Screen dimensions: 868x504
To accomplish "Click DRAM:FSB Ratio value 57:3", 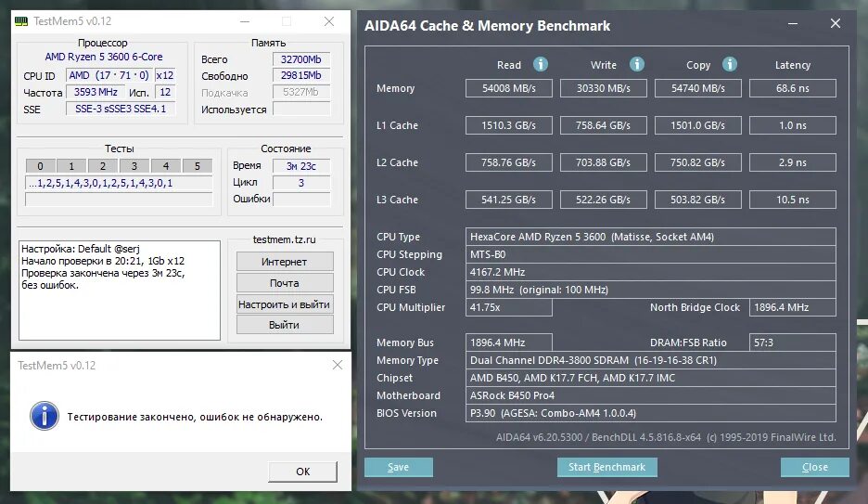I will (793, 342).
